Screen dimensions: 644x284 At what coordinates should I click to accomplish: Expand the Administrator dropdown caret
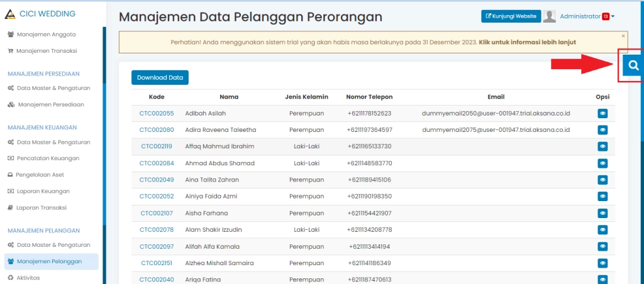(x=613, y=16)
